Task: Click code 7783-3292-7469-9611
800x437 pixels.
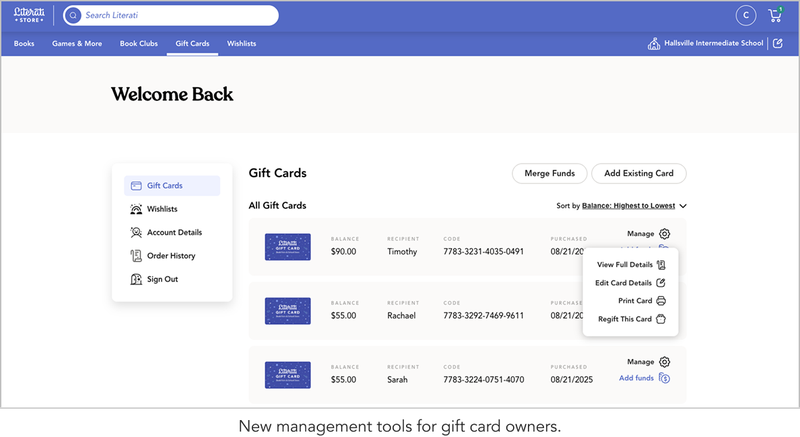Action: pos(483,316)
